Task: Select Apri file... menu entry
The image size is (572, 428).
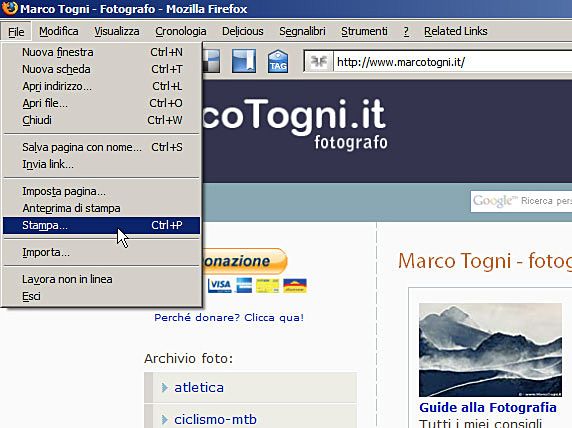Action: click(101, 103)
